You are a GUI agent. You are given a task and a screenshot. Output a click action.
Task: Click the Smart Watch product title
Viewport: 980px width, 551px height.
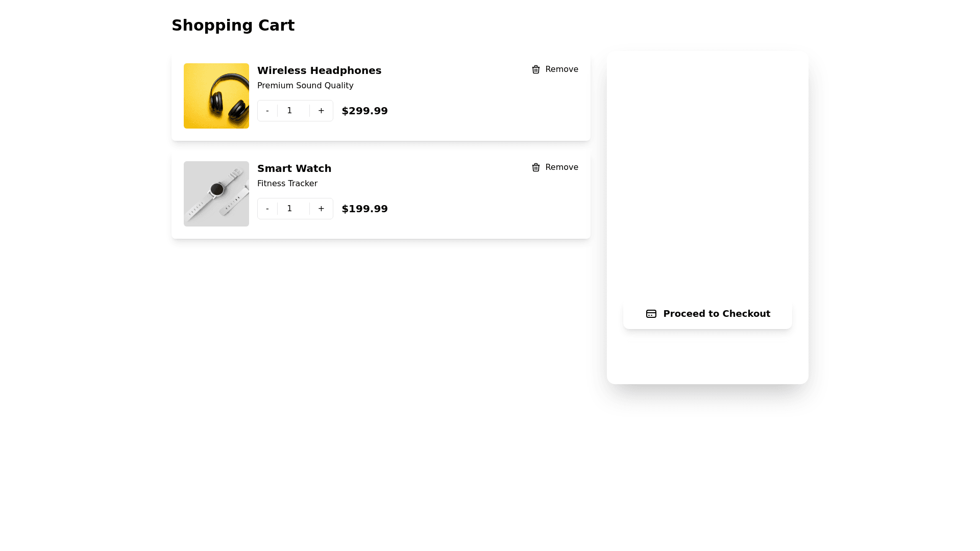coord(294,168)
